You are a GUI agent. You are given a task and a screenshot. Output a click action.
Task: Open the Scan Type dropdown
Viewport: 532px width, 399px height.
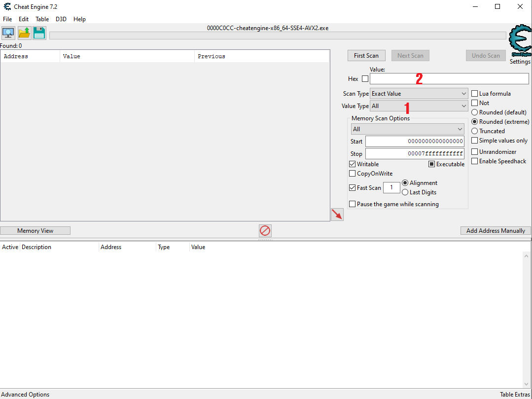coord(419,94)
